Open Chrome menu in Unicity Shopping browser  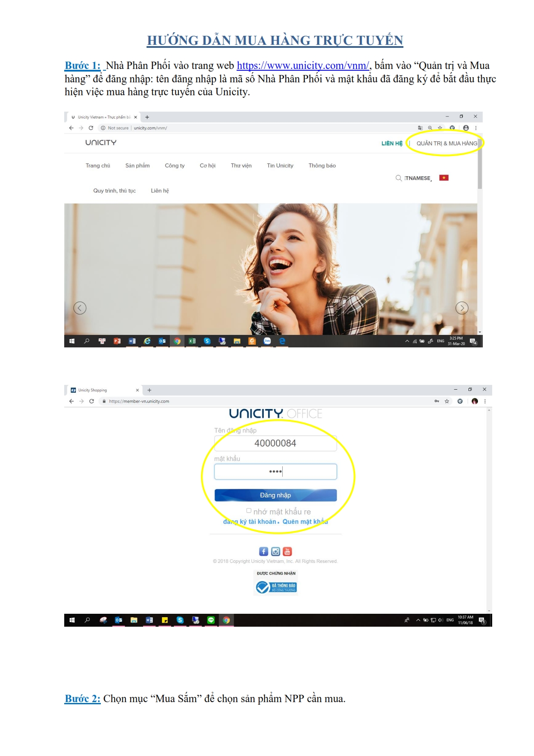point(485,401)
